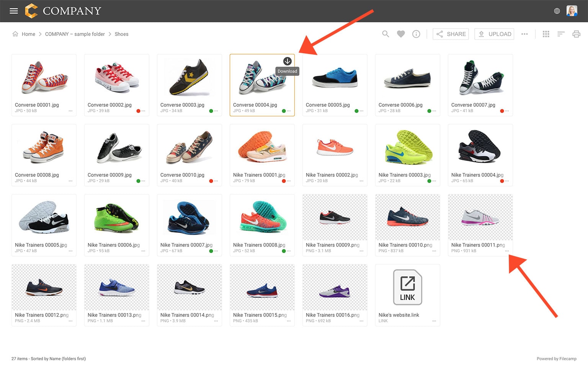Screen dimensions: 588x367
Task: Open options menu for Nike Trainers 00016.png
Action: 361,321
